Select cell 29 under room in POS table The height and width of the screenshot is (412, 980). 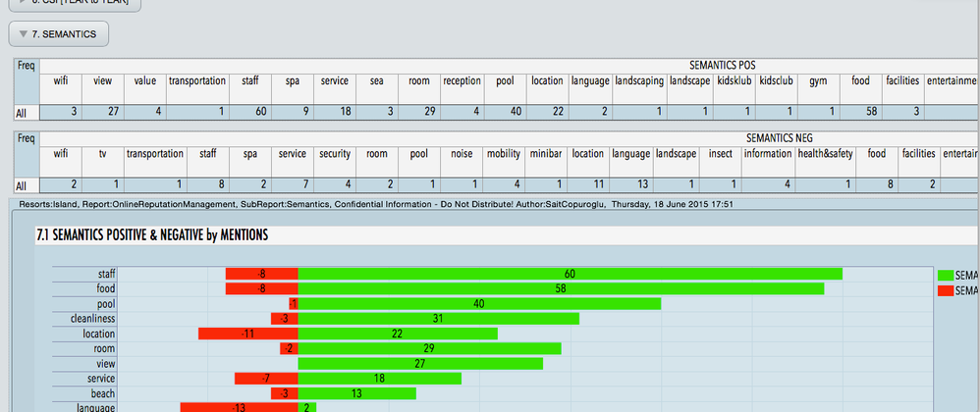pos(418,113)
